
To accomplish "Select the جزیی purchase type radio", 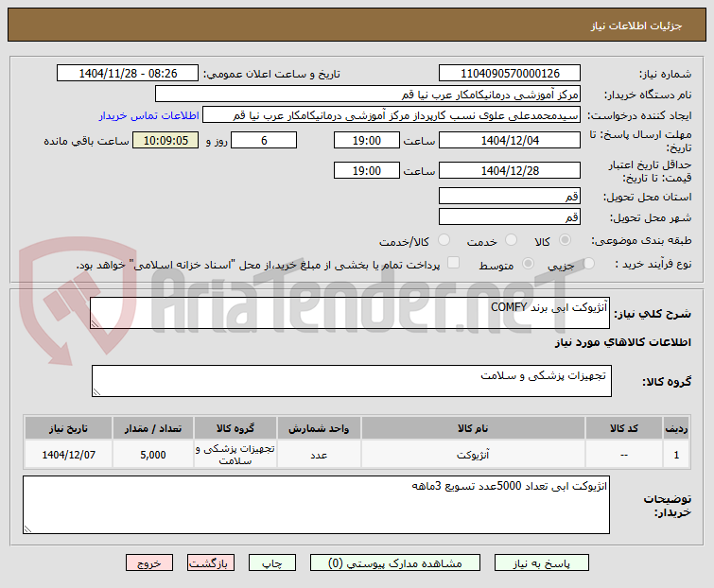I will point(588,263).
